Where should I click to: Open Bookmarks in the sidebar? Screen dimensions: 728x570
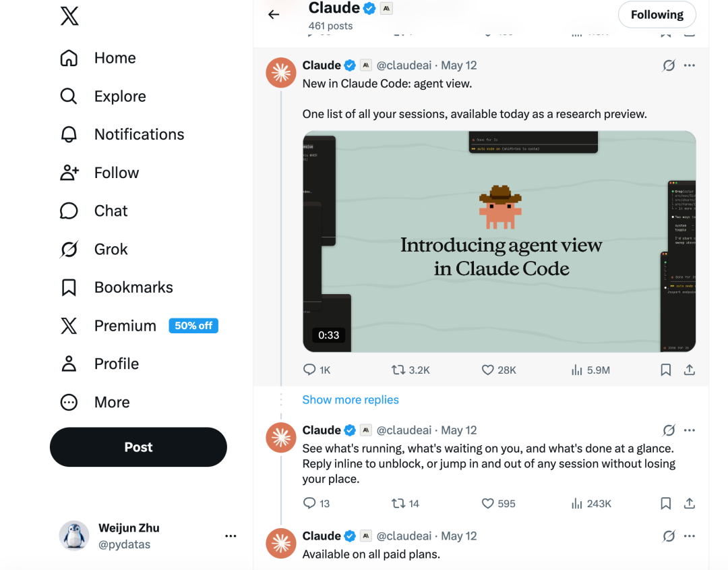pyautogui.click(x=117, y=287)
